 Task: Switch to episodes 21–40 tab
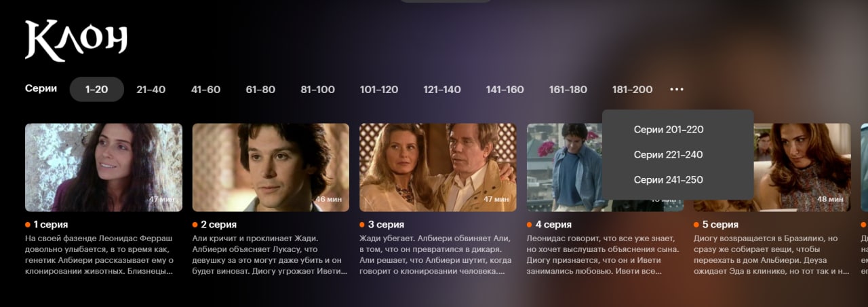151,90
